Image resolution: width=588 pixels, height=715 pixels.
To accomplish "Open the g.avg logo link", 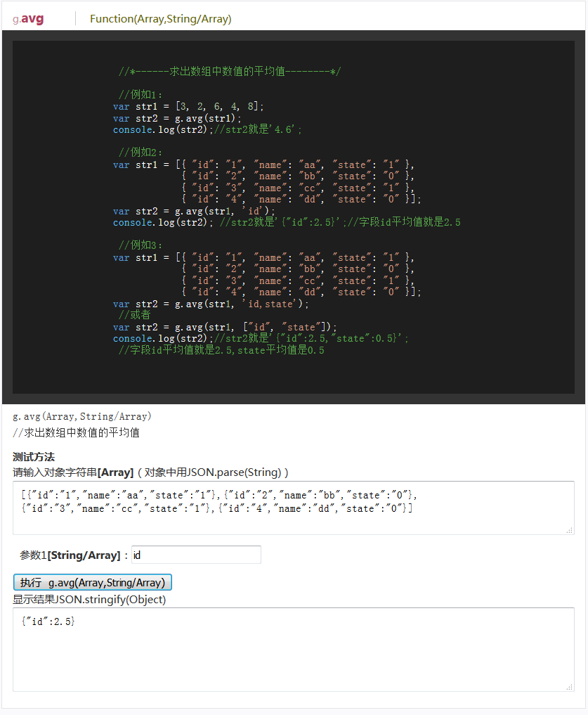I will (x=27, y=18).
